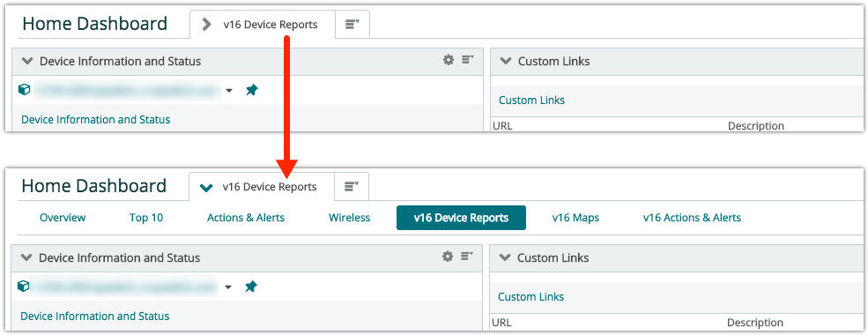The height and width of the screenshot is (335, 868).
Task: Open panel options menu in the upper Device Information panel
Action: click(x=468, y=59)
